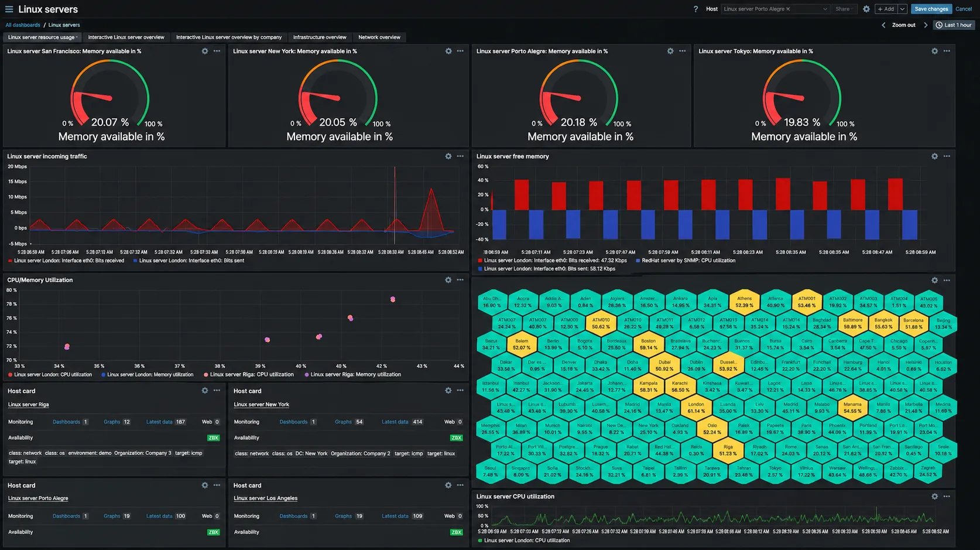980x550 pixels.
Task: Edit honeycomb widget via gear icon
Action: (935, 281)
